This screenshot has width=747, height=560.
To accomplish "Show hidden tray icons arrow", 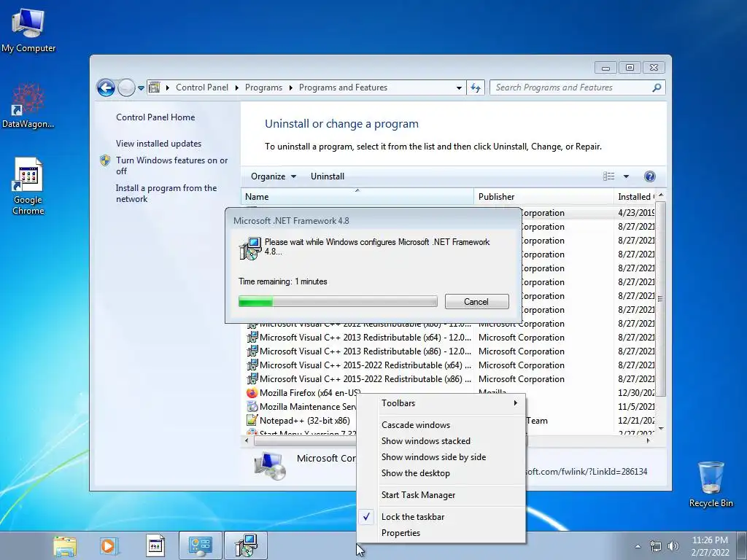I will (638, 546).
